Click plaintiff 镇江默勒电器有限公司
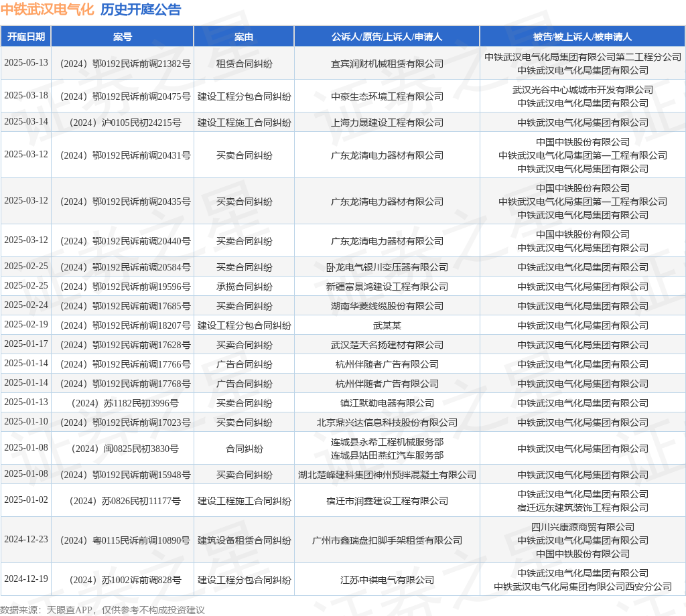Viewport: 686px width, 616px height. (387, 404)
